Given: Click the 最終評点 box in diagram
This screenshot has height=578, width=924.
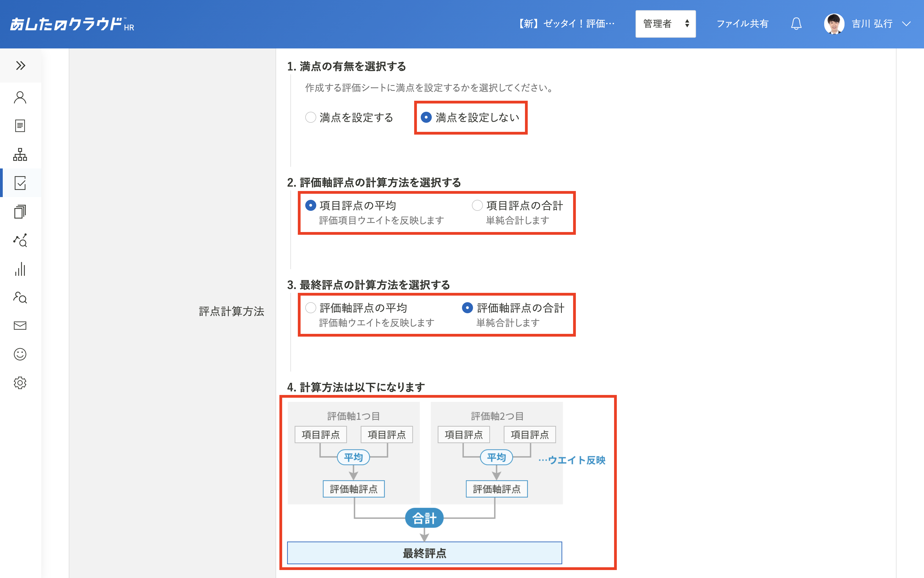Looking at the screenshot, I should [x=425, y=553].
